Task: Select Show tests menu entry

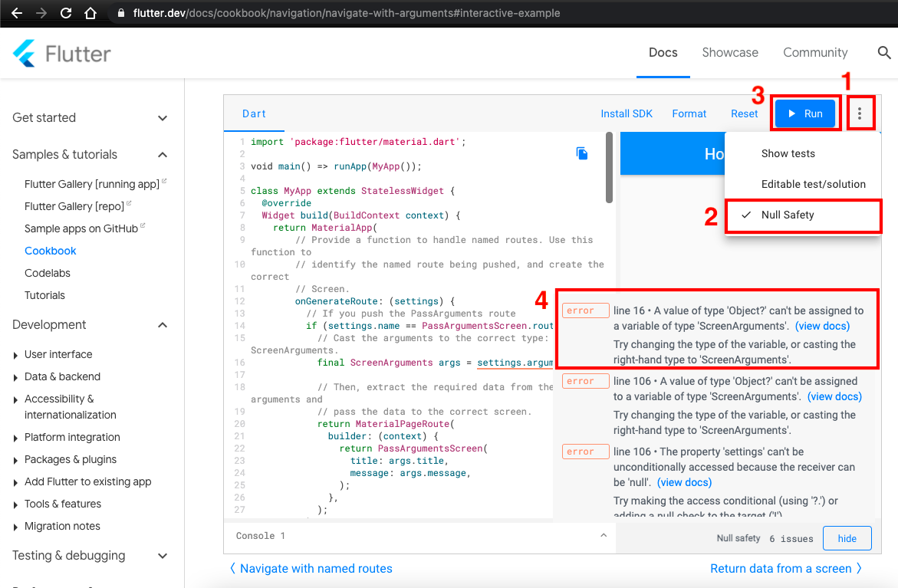Action: coord(788,153)
